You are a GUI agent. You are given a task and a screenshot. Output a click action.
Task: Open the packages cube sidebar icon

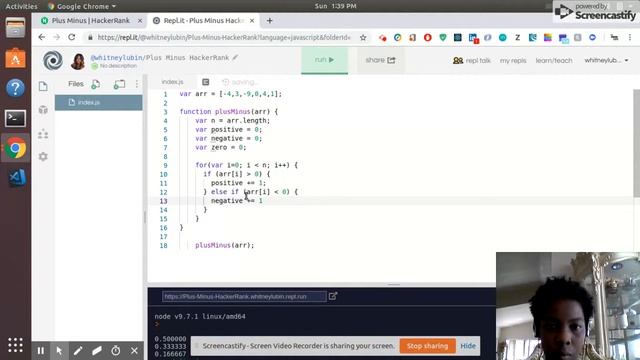[43, 110]
